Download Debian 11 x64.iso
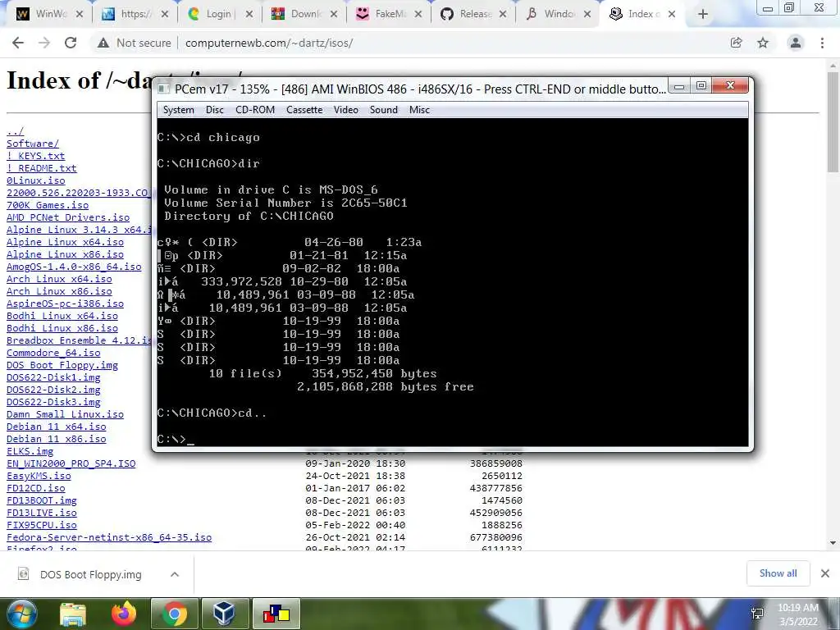840x630 pixels. click(57, 427)
